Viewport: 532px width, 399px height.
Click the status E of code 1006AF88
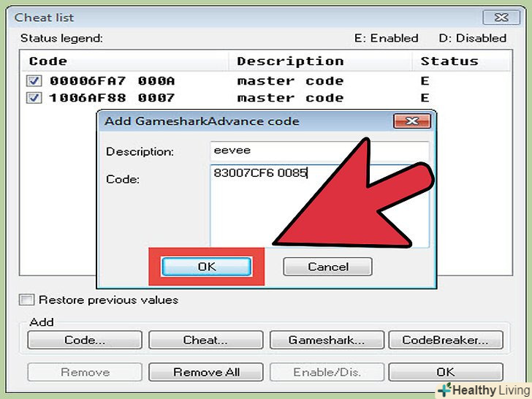[x=425, y=98]
